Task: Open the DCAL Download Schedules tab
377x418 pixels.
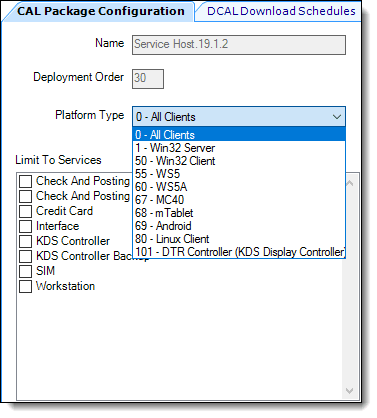Action: tap(280, 11)
